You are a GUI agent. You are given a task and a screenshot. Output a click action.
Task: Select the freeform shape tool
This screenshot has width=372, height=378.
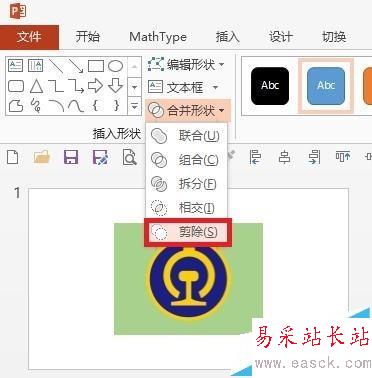[x=16, y=106]
